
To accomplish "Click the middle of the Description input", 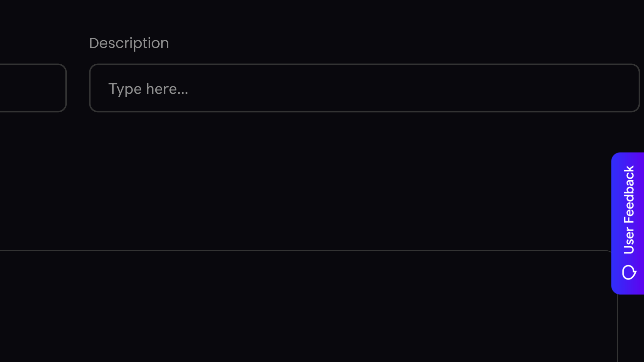I will [x=364, y=88].
